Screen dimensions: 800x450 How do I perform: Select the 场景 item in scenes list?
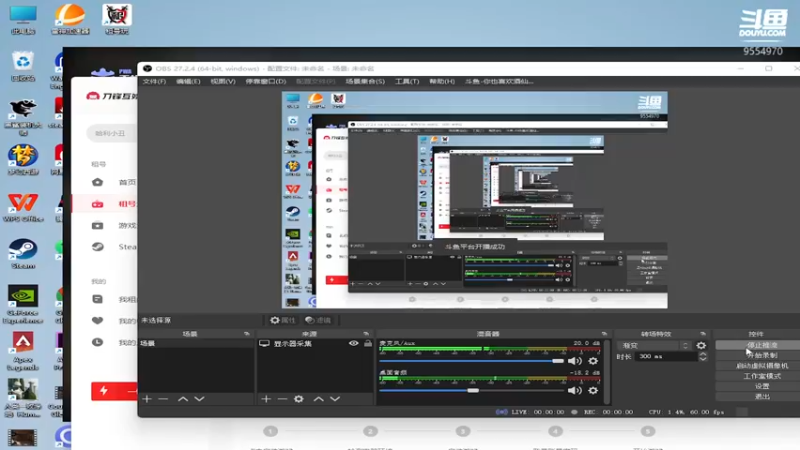(196, 343)
